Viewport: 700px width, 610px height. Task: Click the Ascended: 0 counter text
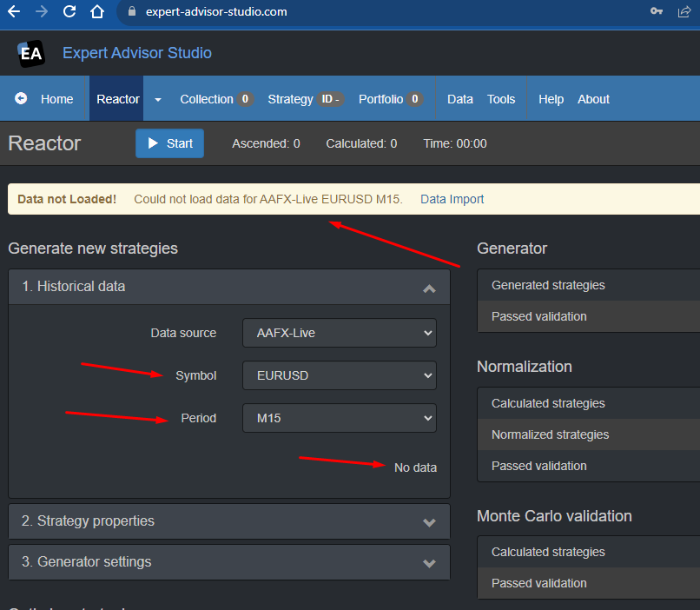click(x=266, y=143)
